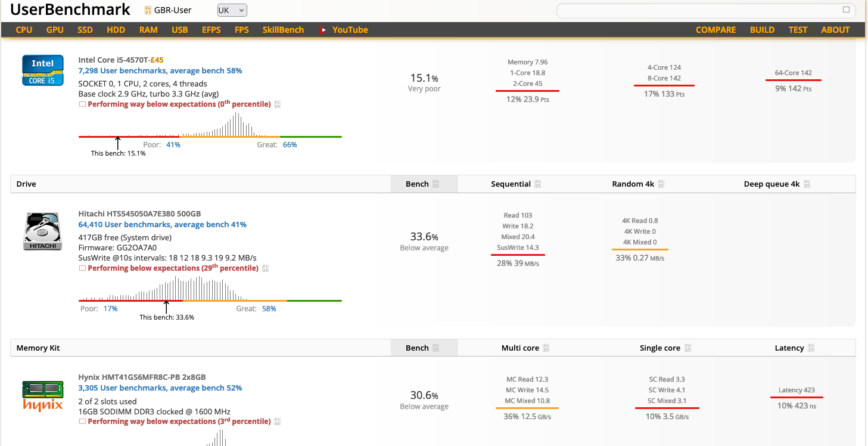This screenshot has height=446, width=868.
Task: Open SkillBench from the navigation bar
Action: click(283, 30)
